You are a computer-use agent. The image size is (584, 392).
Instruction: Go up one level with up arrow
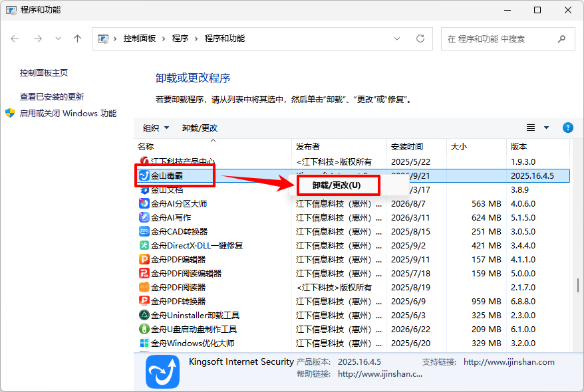(77, 39)
